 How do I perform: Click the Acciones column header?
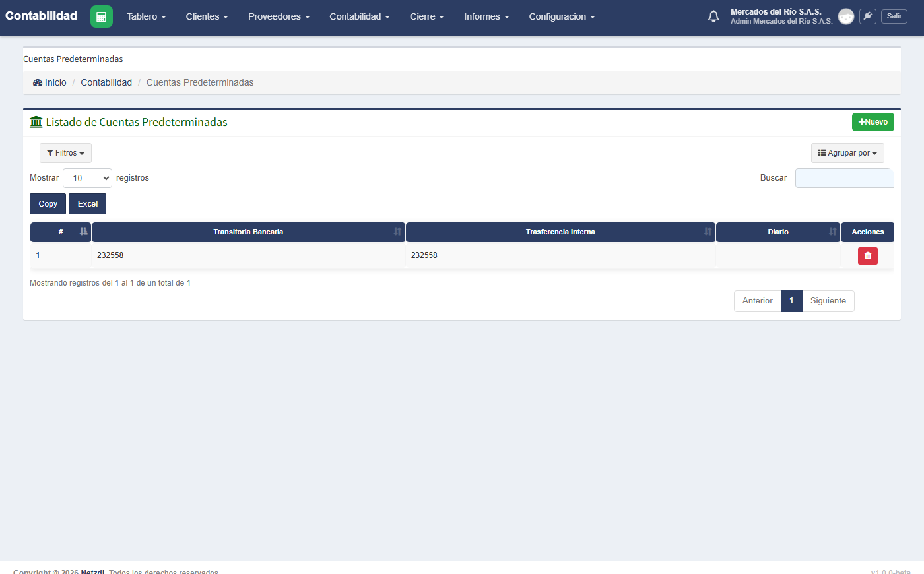867,232
